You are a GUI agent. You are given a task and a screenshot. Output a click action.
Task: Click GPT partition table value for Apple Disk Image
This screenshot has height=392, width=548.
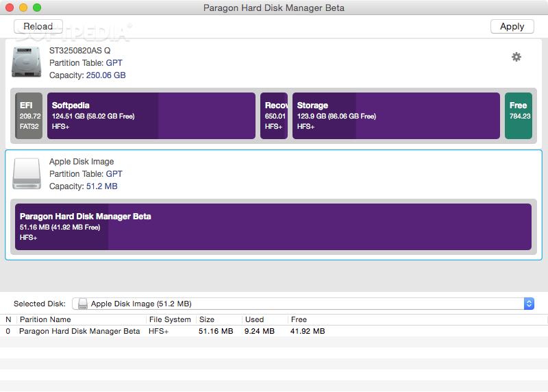tap(114, 173)
